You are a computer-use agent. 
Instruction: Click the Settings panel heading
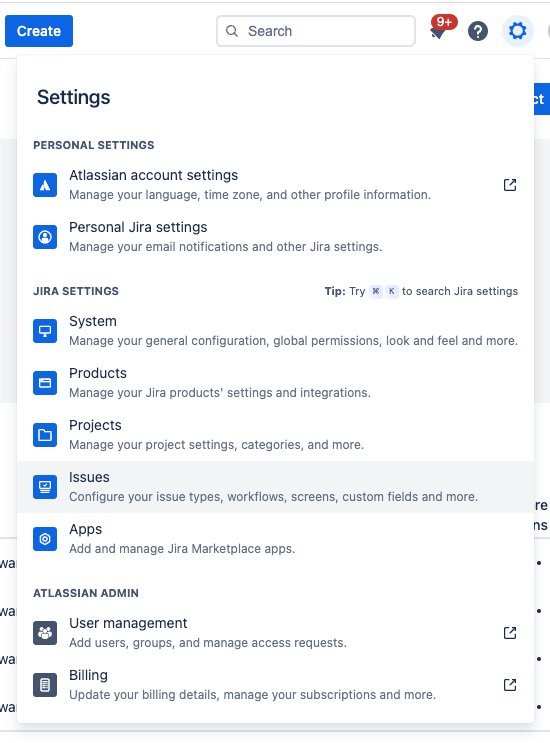pos(73,98)
